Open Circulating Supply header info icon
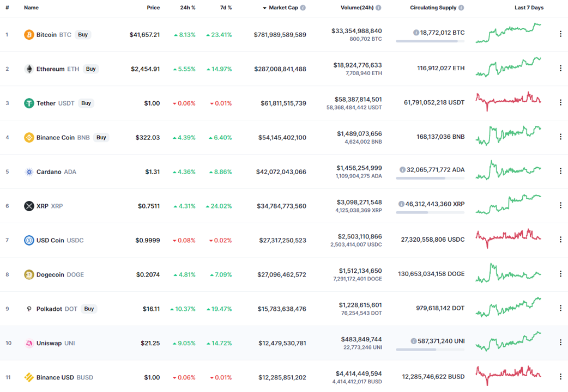The image size is (568, 392). point(461,8)
